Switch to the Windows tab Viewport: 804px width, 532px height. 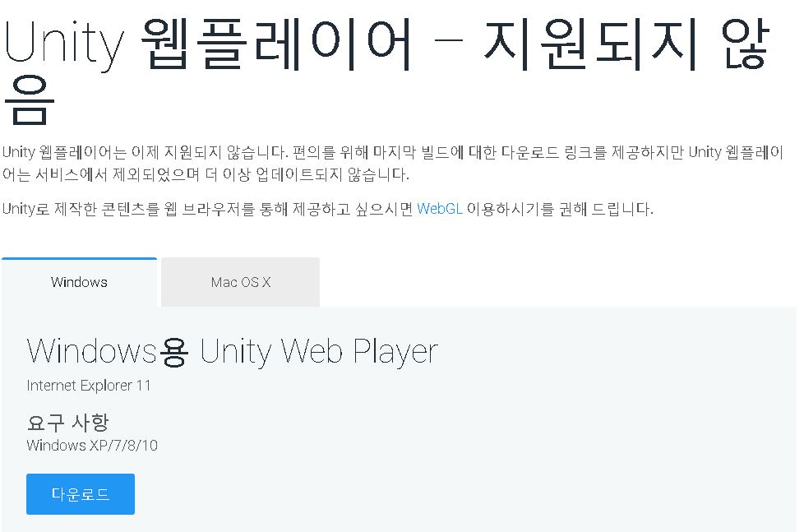[79, 282]
